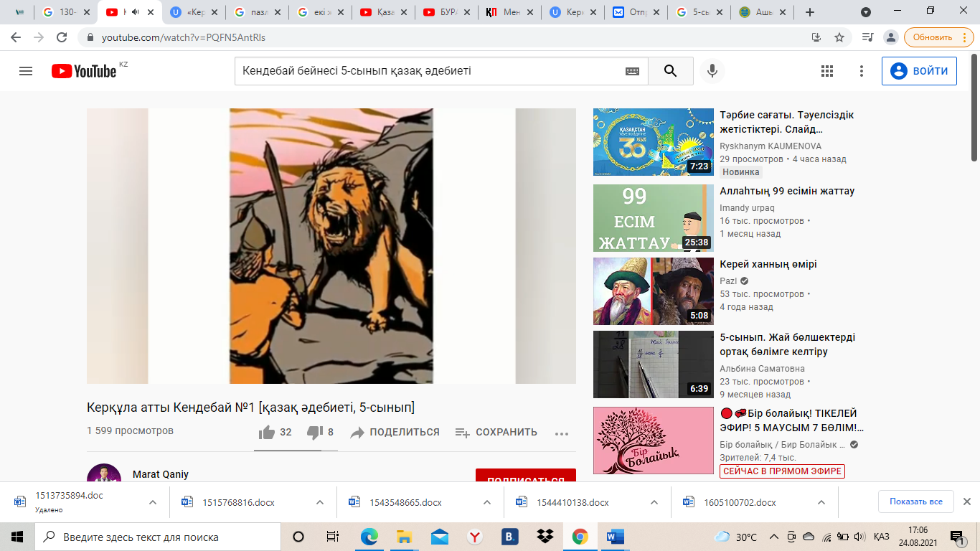Open the weather 30°C tray widget
This screenshot has width=980, height=551.
[736, 537]
